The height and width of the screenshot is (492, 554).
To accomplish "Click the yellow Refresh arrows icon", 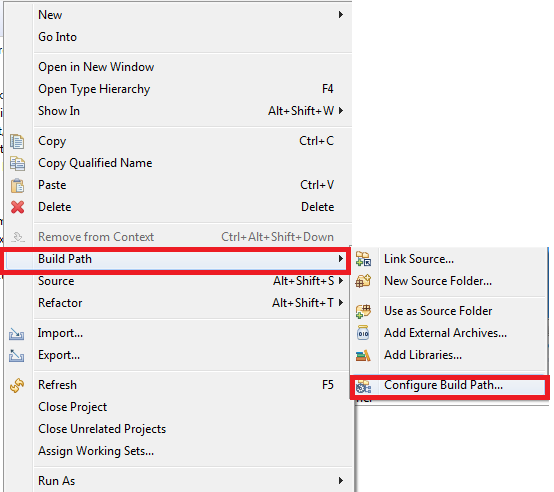I will point(17,385).
